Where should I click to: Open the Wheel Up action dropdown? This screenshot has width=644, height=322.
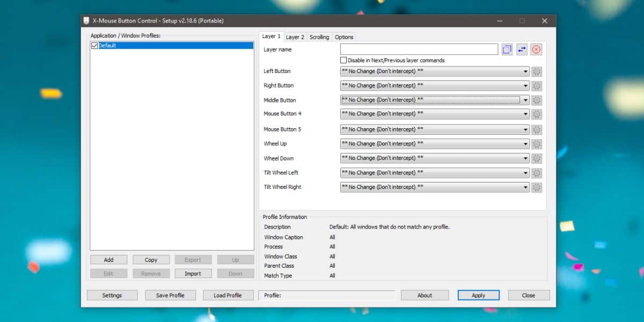(435, 144)
